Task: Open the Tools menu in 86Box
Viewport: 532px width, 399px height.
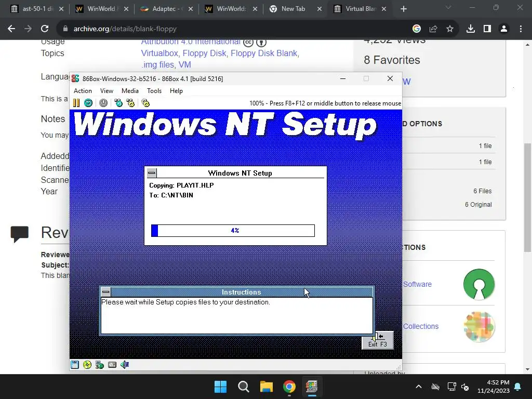Action: click(x=154, y=91)
